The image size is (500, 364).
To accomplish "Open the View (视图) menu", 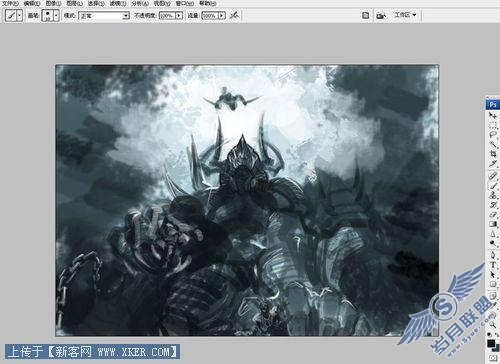I will click(x=162, y=3).
